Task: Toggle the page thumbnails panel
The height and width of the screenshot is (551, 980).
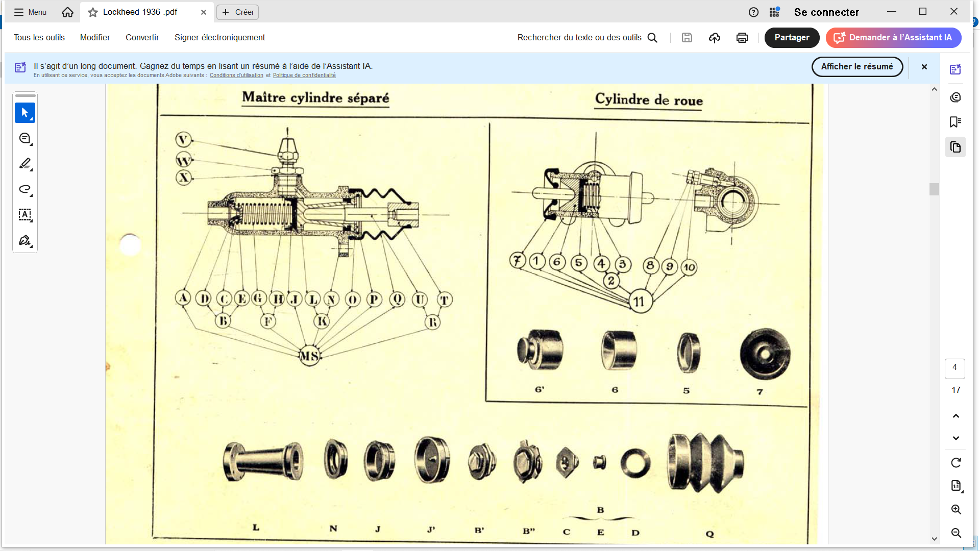Action: [x=955, y=147]
